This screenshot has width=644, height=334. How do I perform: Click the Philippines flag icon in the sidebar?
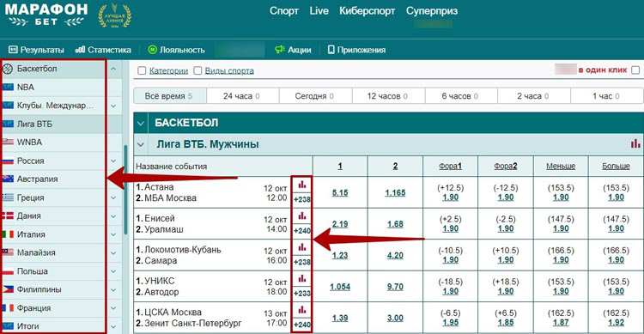pos(8,289)
